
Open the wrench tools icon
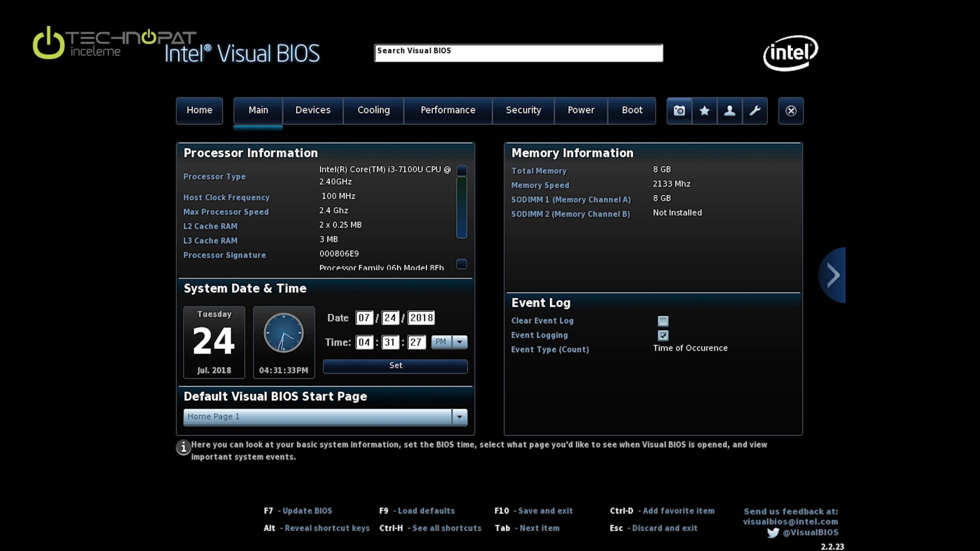(x=755, y=111)
